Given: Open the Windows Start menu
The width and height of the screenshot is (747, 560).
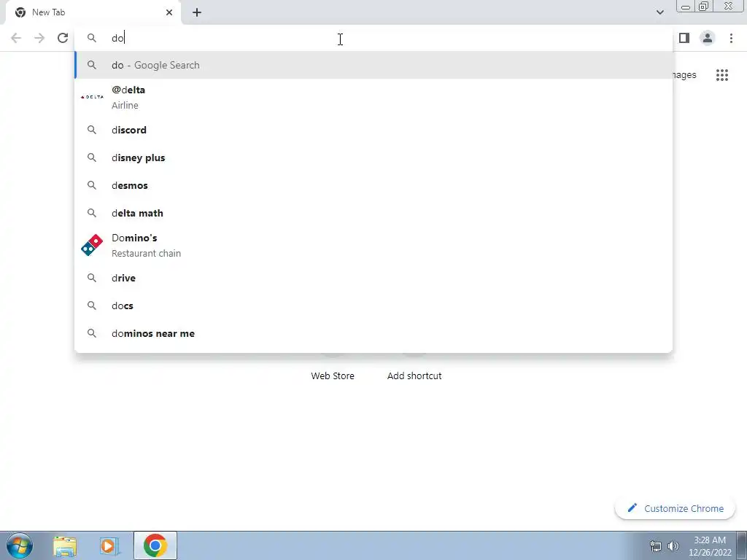Looking at the screenshot, I should click(x=20, y=545).
